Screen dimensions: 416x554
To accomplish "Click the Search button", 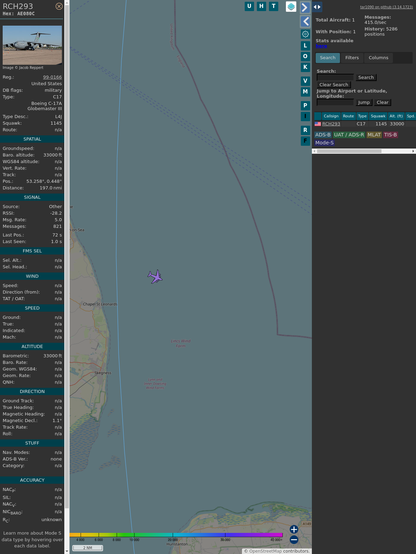I will (366, 77).
